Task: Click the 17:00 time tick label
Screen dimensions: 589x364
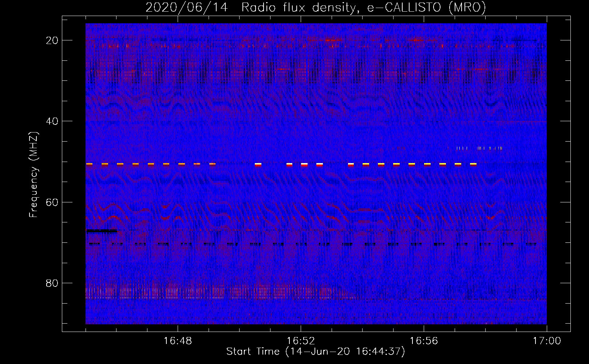Action: tap(547, 341)
